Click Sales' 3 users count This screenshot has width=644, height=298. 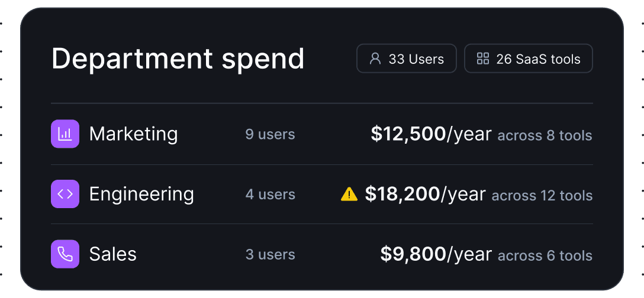tap(270, 254)
